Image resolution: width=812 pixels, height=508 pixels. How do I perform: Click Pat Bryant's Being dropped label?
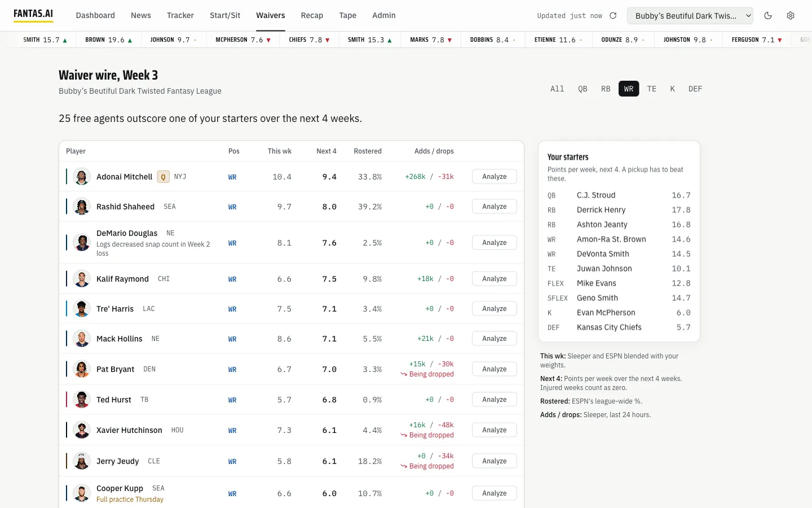[427, 374]
